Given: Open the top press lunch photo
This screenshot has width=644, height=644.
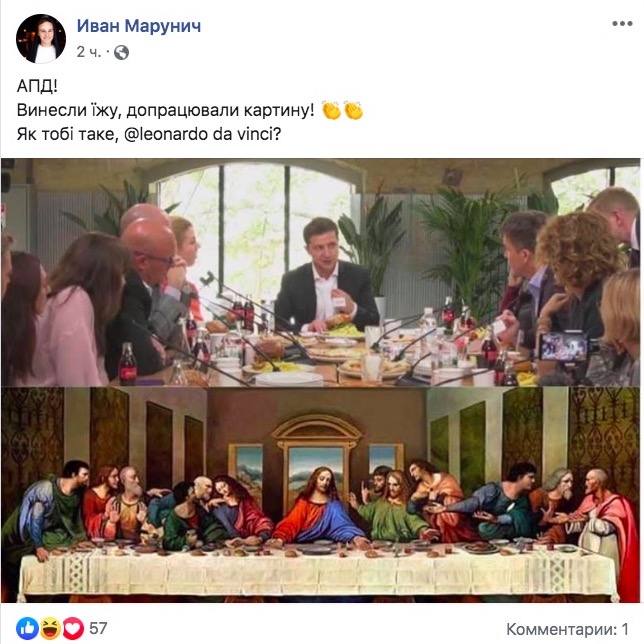Looking at the screenshot, I should point(321,271).
